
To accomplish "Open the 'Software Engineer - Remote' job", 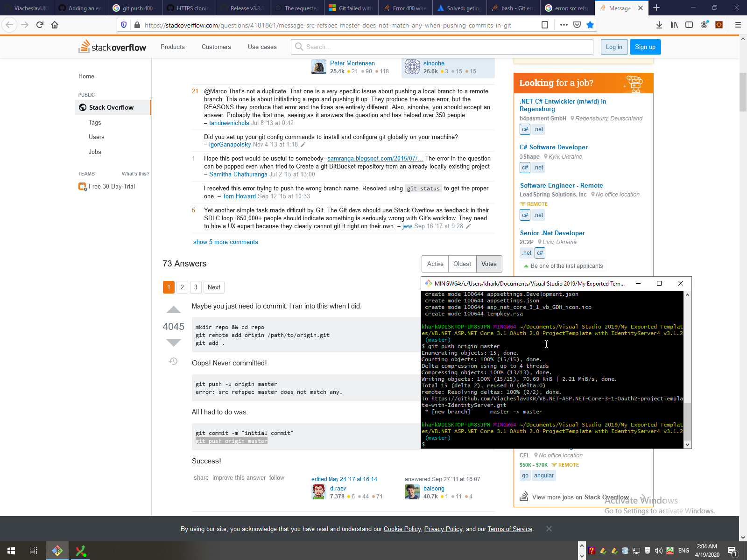I will [562, 185].
